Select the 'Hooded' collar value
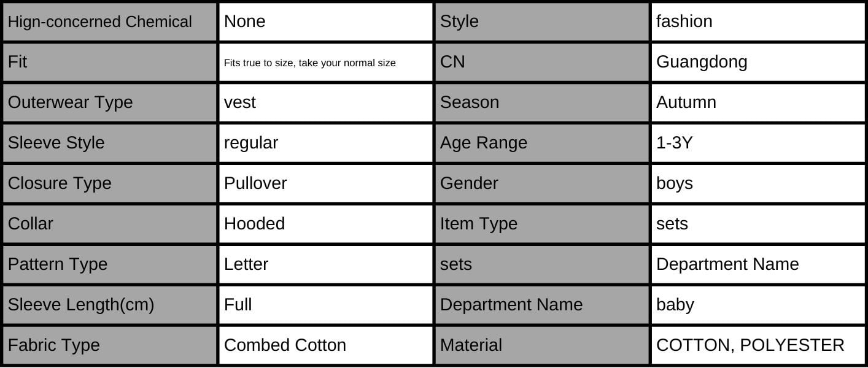 [x=254, y=224]
